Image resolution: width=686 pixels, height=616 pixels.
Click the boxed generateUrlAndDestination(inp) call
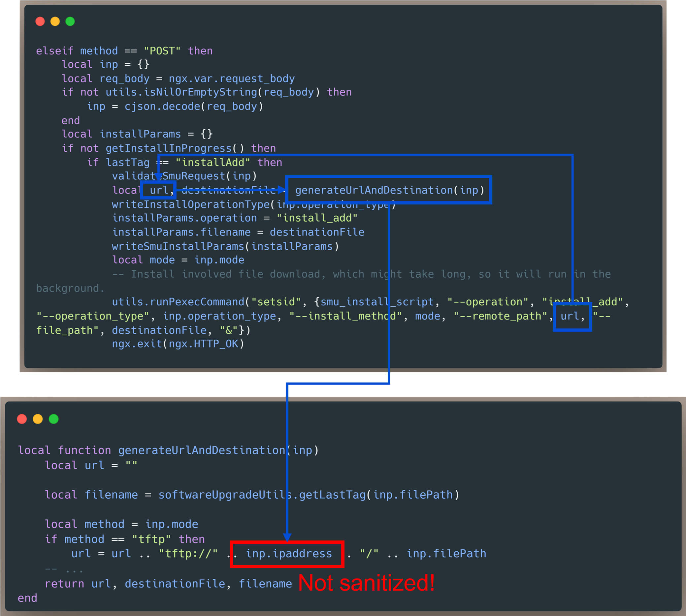coord(389,190)
